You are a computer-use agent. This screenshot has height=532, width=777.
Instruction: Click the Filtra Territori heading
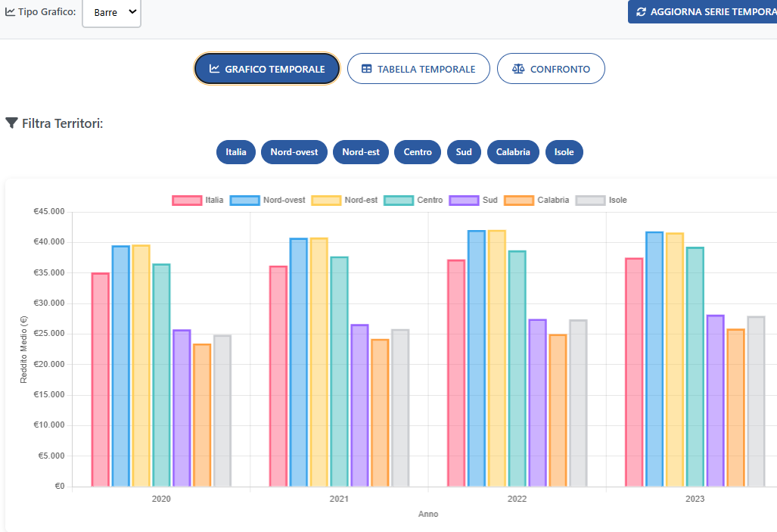pyautogui.click(x=63, y=123)
